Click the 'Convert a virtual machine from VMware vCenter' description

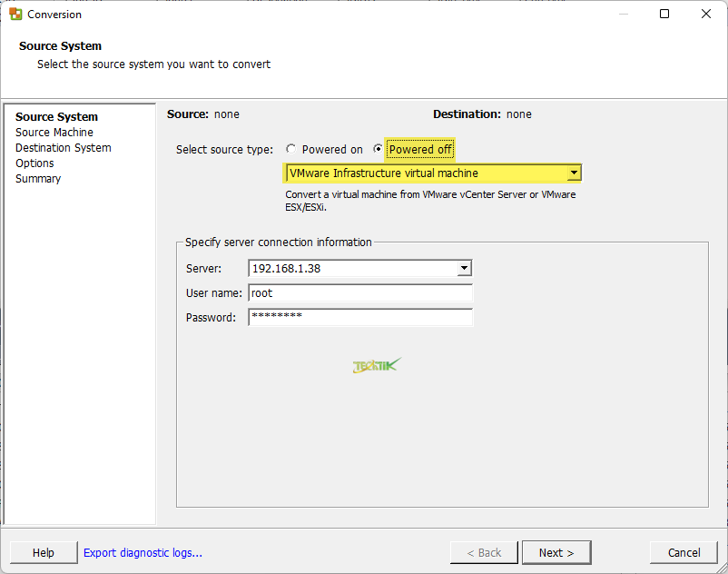430,201
